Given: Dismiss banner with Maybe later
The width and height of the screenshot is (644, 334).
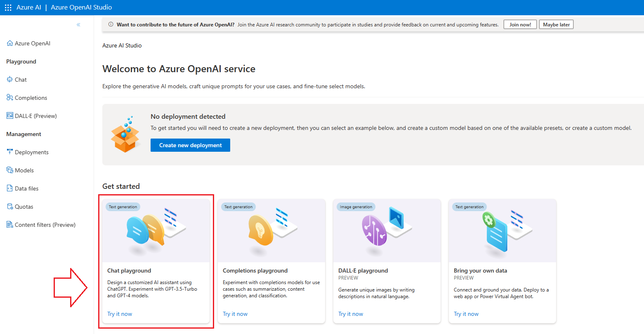Looking at the screenshot, I should tap(556, 25).
